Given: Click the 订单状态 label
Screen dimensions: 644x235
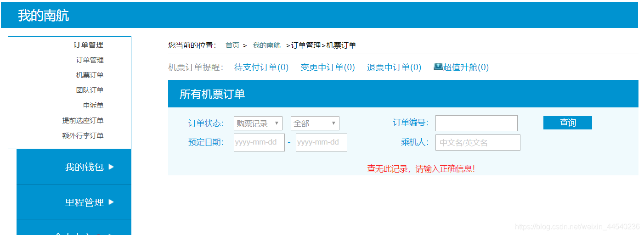Looking at the screenshot, I should coord(206,123).
